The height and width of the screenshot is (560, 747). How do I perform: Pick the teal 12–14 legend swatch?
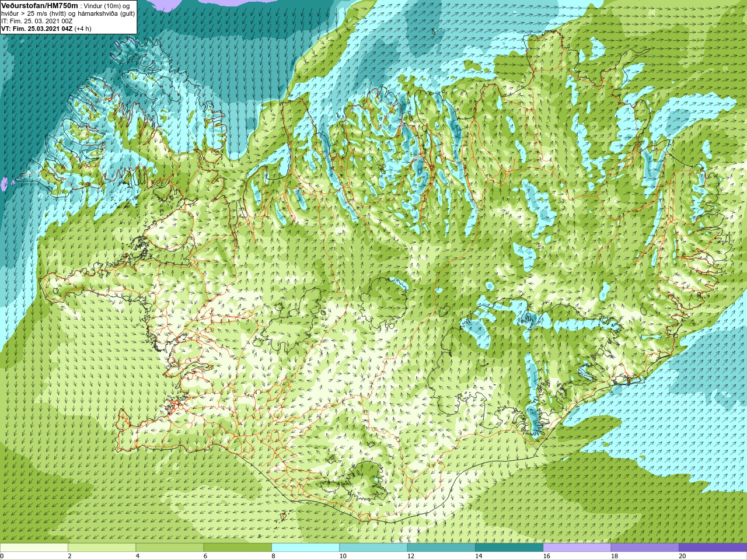coord(441,548)
